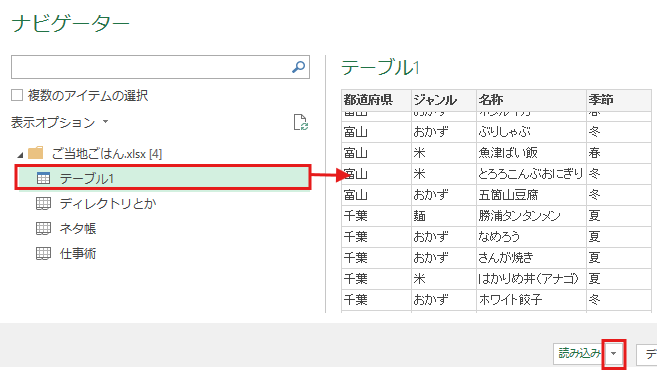
Task: Click おかず in the ぶりしゃぶ row
Action: pyautogui.click(x=444, y=132)
